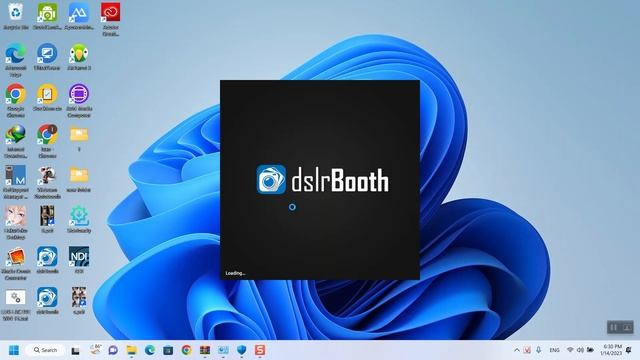Open the weather widget on taskbar

[x=96, y=350]
